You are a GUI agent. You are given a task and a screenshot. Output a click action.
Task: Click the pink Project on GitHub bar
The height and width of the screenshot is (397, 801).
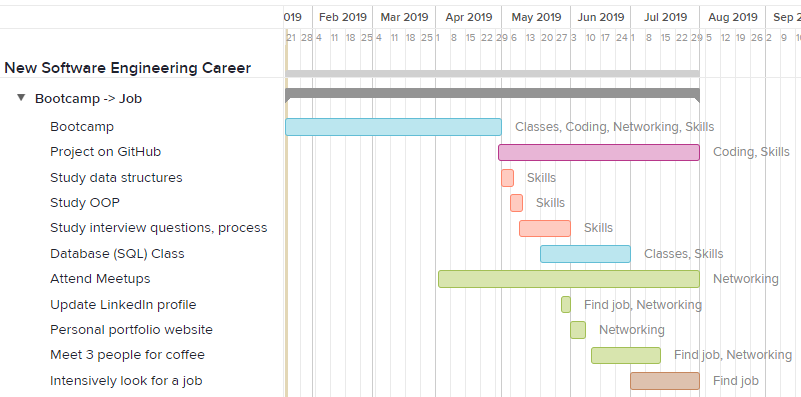599,152
